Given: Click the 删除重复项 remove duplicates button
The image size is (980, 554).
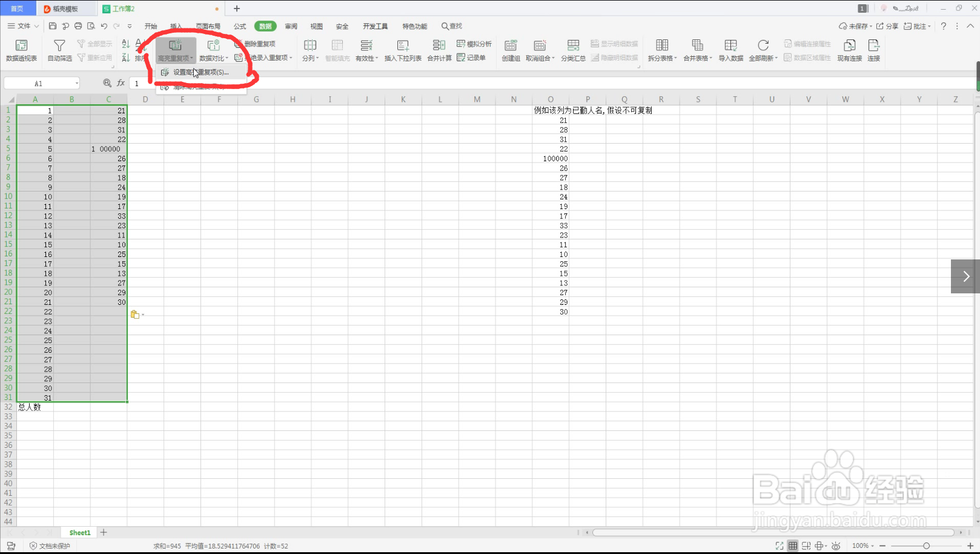Looking at the screenshot, I should pyautogui.click(x=255, y=44).
